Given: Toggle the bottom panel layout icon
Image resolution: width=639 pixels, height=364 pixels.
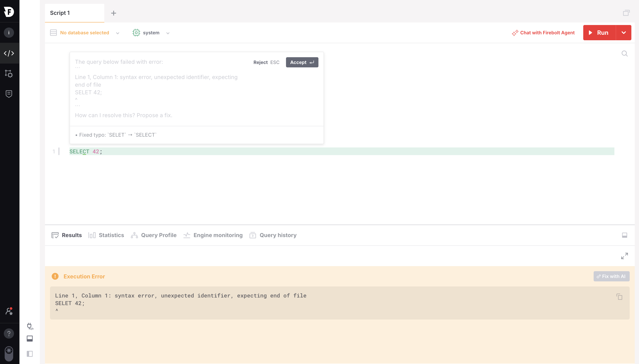Looking at the screenshot, I should click(x=30, y=339).
